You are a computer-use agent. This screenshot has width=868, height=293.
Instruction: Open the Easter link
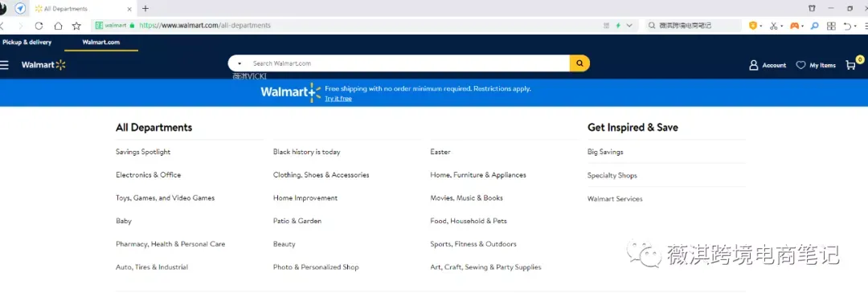pos(440,152)
